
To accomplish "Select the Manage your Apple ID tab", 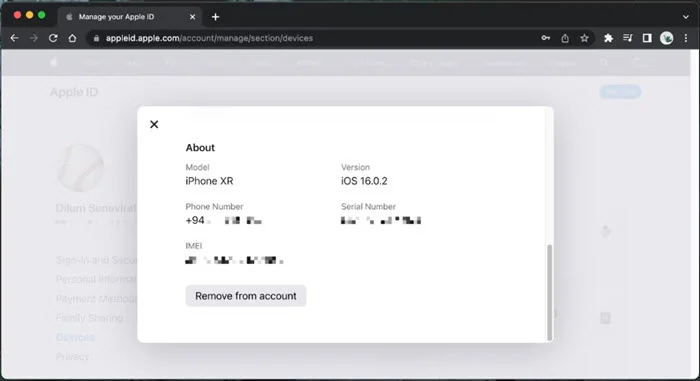I will [129, 17].
